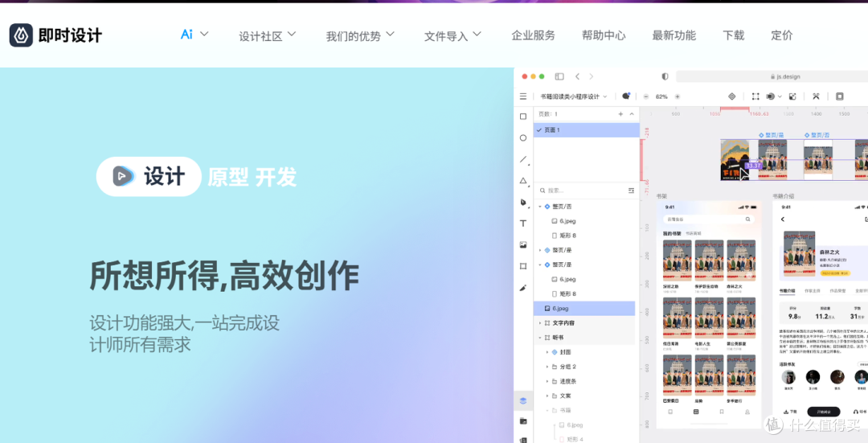Image resolution: width=868 pixels, height=443 pixels.
Task: Select the Text tool
Action: coord(523,224)
